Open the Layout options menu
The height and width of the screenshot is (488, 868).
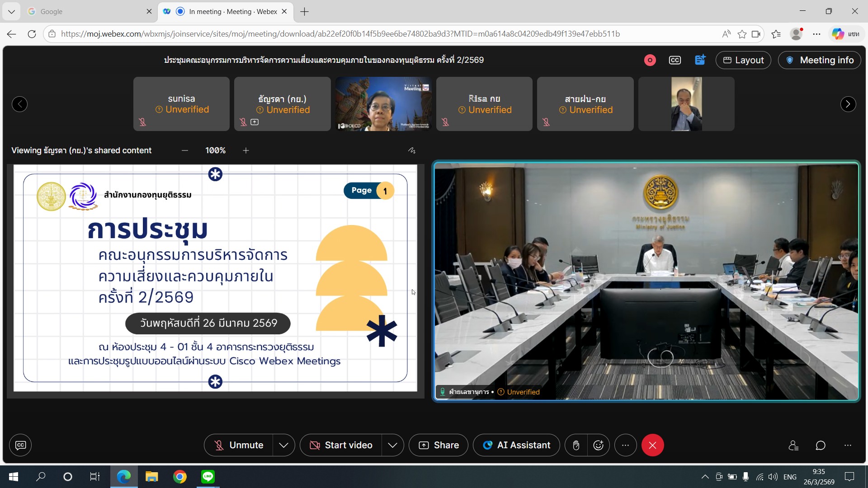pyautogui.click(x=743, y=60)
